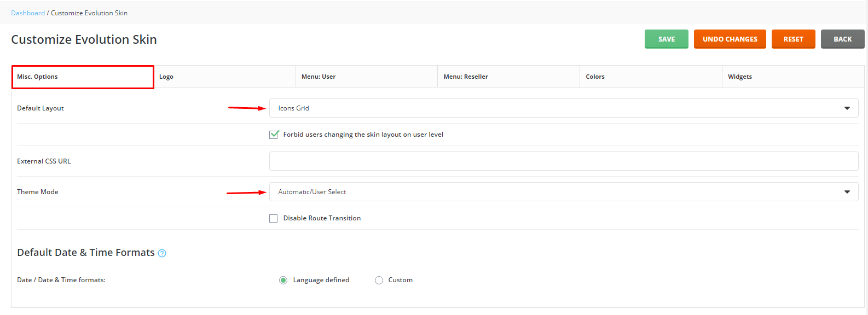Click the orange RESET button

tap(794, 39)
